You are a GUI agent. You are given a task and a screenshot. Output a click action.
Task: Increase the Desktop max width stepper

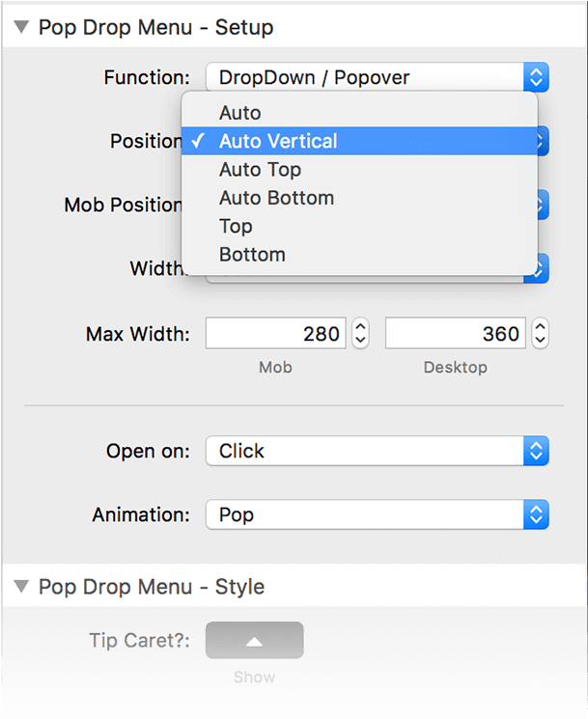pyautogui.click(x=541, y=326)
